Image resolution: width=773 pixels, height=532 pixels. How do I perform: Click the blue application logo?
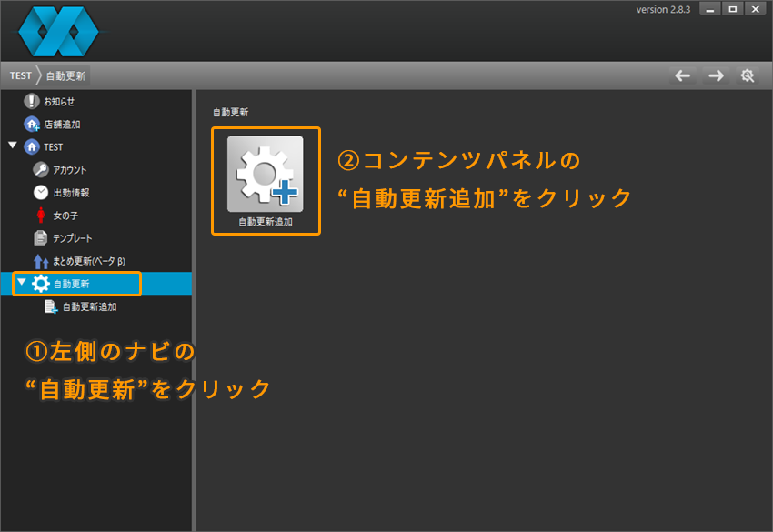[58, 32]
